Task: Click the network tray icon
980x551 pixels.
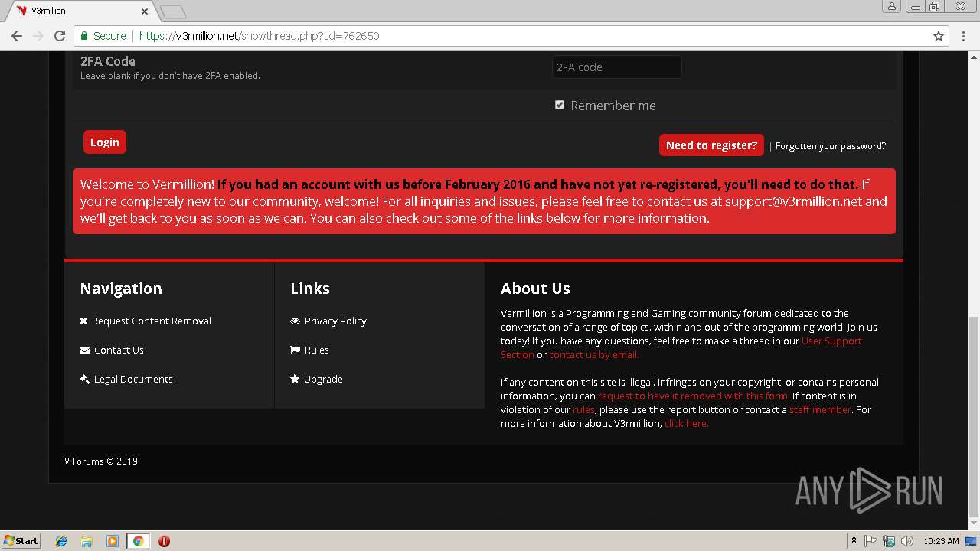Action: [x=889, y=541]
